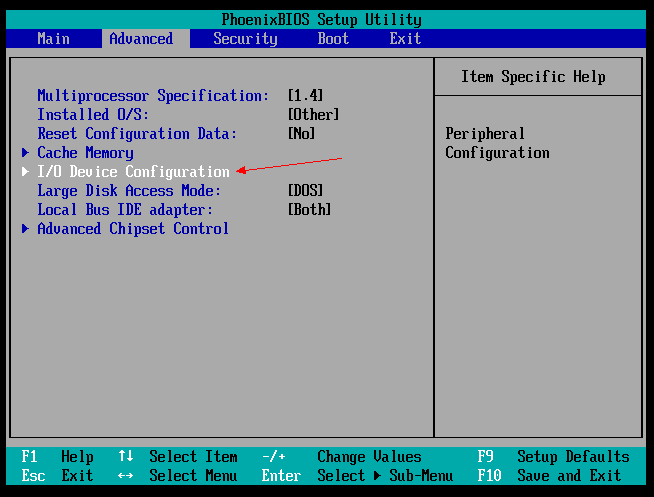
Task: Open the Advanced Chipset Control label
Action: click(133, 228)
